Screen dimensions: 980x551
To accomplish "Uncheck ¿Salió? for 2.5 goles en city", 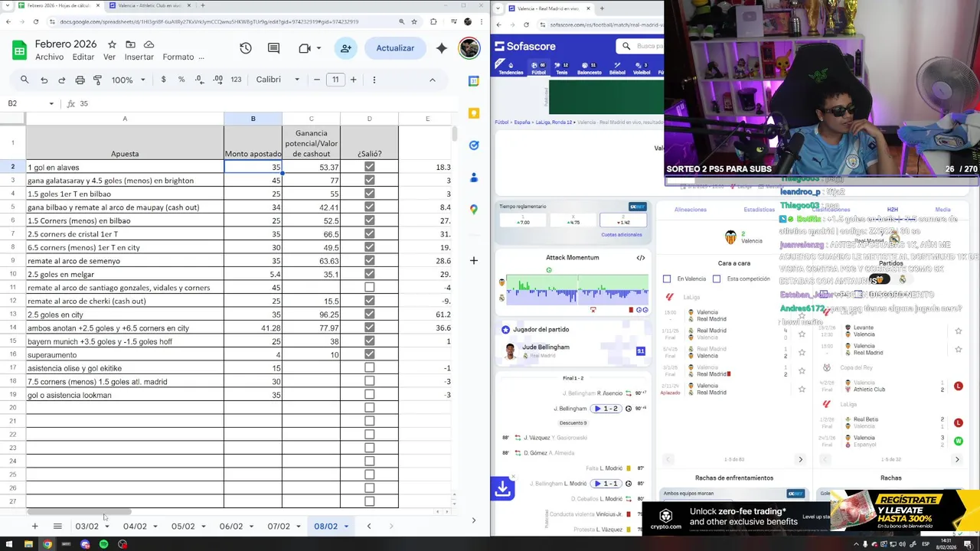I will point(369,315).
